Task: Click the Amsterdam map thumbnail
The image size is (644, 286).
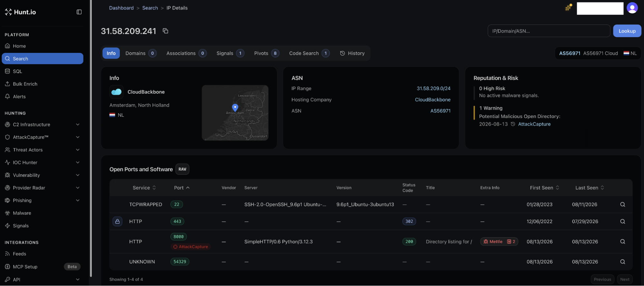Action: tap(235, 113)
